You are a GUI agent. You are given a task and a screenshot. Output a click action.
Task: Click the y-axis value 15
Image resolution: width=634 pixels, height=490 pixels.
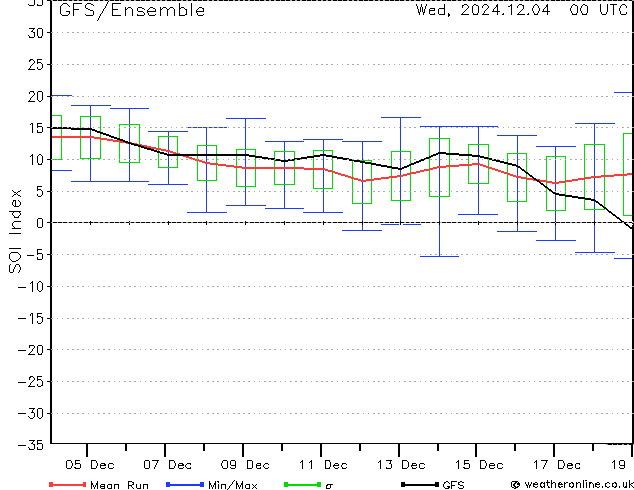[36, 128]
